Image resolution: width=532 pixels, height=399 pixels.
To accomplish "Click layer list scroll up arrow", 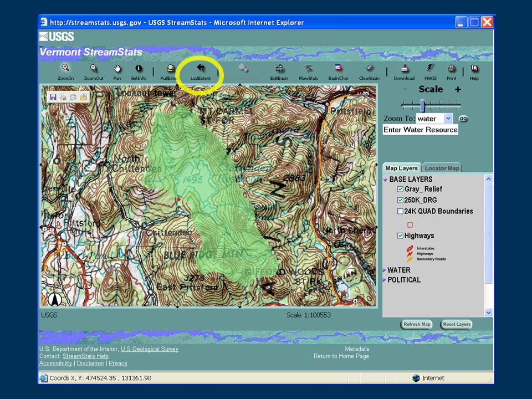I will (488, 178).
